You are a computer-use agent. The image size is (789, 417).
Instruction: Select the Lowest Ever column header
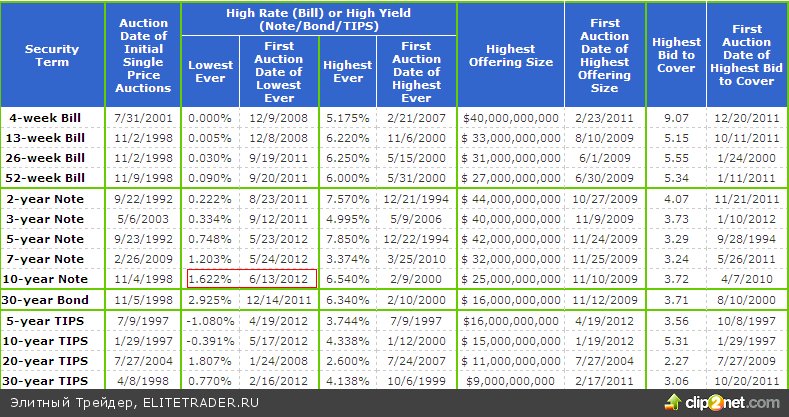tap(211, 71)
